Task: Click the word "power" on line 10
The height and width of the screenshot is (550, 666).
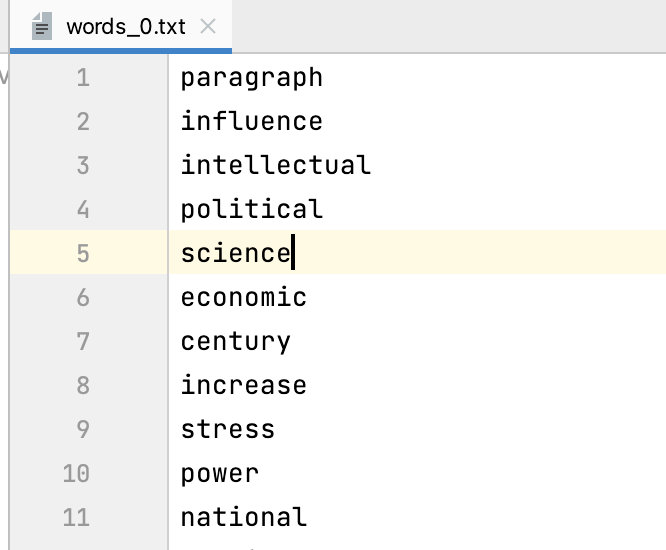Action: click(219, 474)
